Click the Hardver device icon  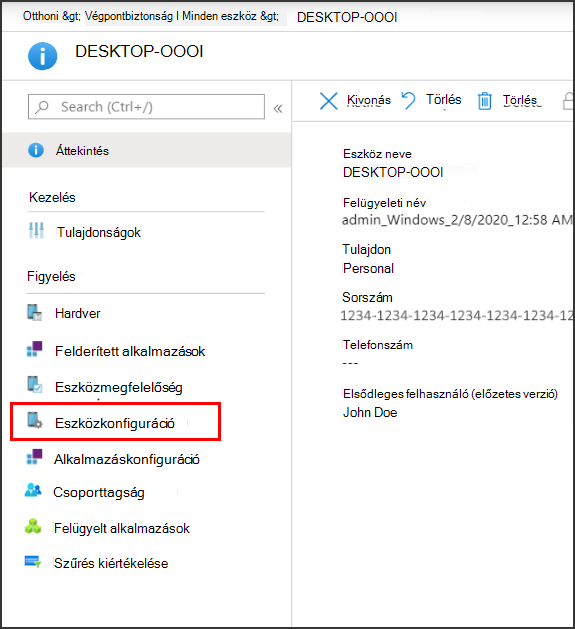pyautogui.click(x=35, y=312)
